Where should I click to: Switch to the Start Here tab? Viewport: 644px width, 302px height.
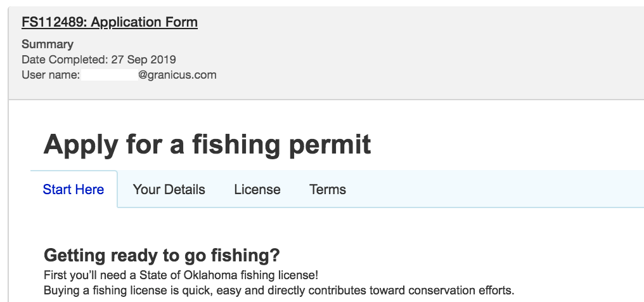coord(74,189)
